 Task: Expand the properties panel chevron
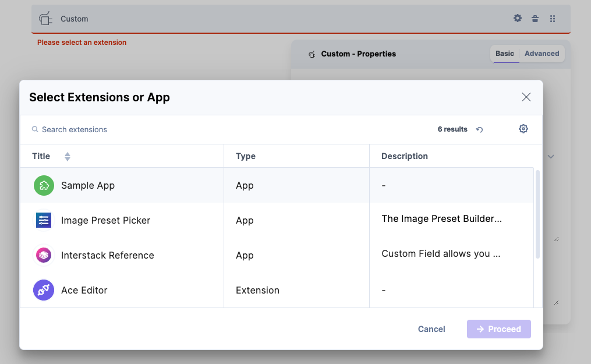(551, 157)
